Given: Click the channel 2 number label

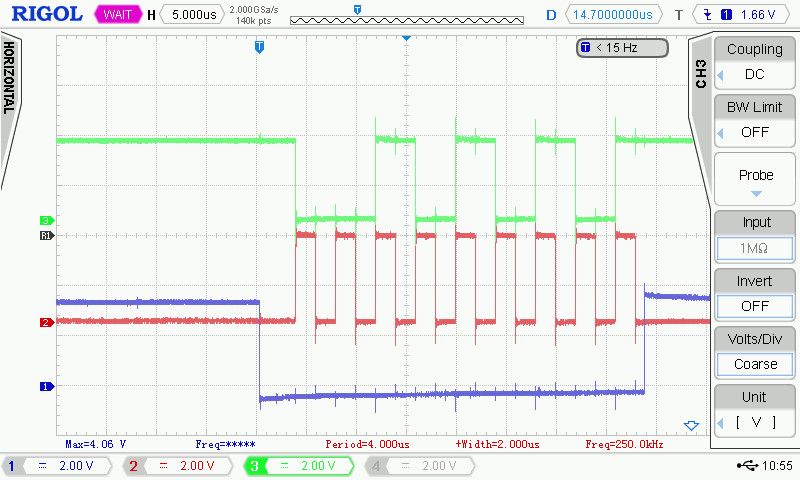Looking at the screenshot, I should 134,466.
